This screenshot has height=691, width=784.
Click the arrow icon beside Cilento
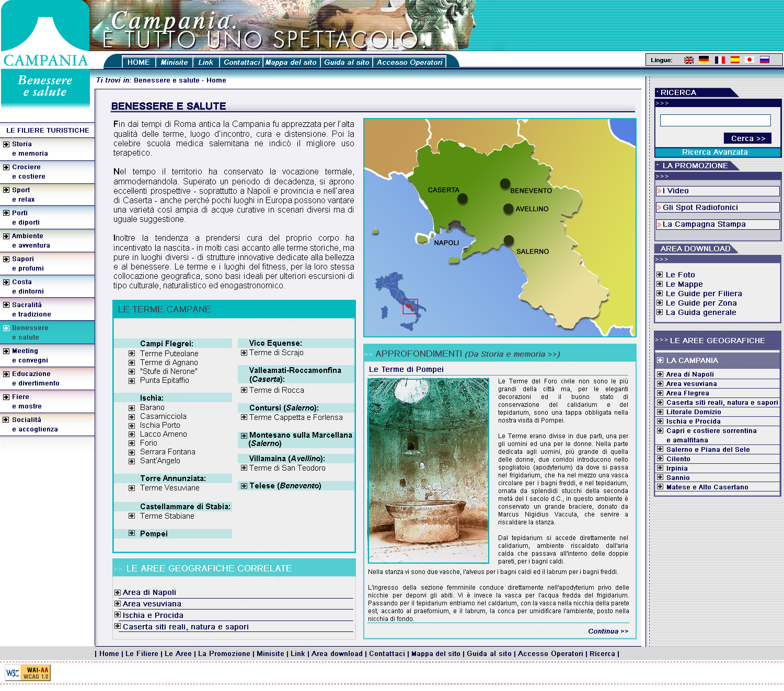point(660,459)
